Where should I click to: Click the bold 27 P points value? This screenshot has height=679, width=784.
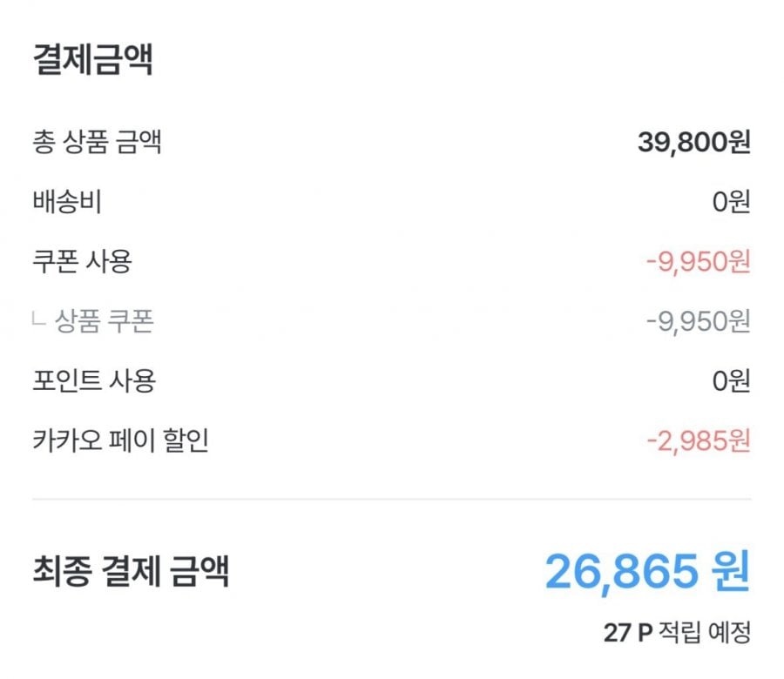coord(627,633)
